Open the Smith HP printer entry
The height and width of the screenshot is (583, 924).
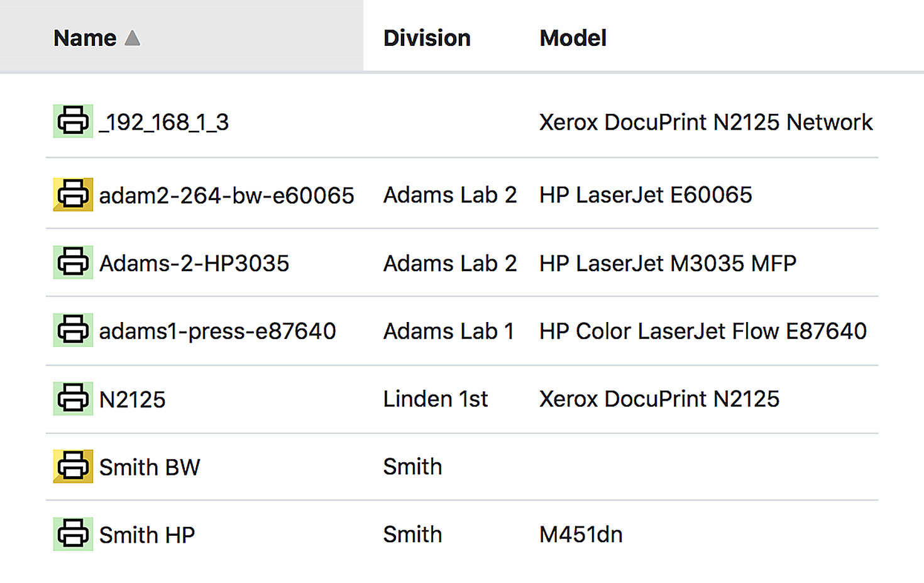point(147,535)
